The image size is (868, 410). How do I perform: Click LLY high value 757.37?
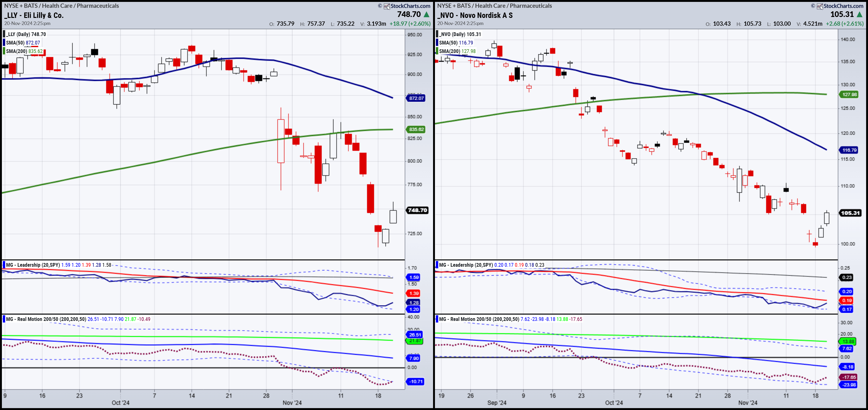[316, 24]
